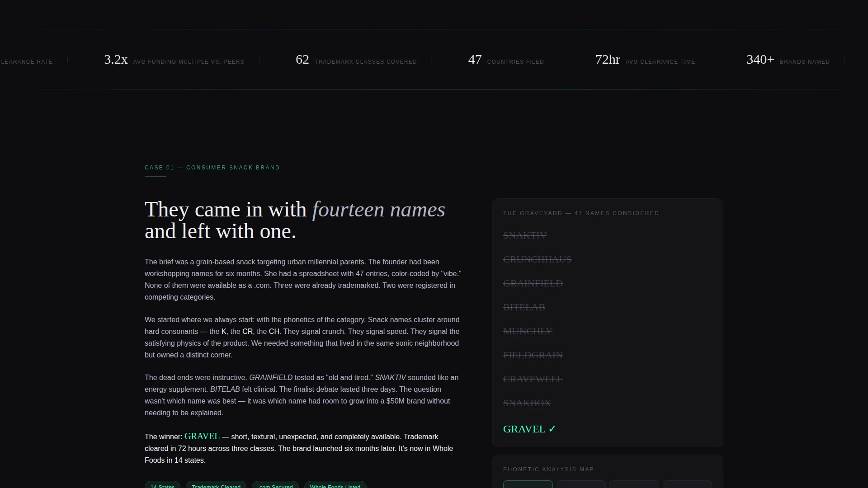Click the green GRAVEL word in the winner paragraph
Viewport: 868px width, 488px height.
[202, 436]
